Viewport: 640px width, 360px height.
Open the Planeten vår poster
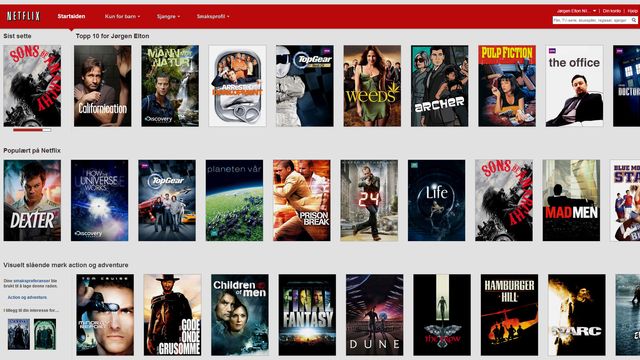click(x=234, y=200)
